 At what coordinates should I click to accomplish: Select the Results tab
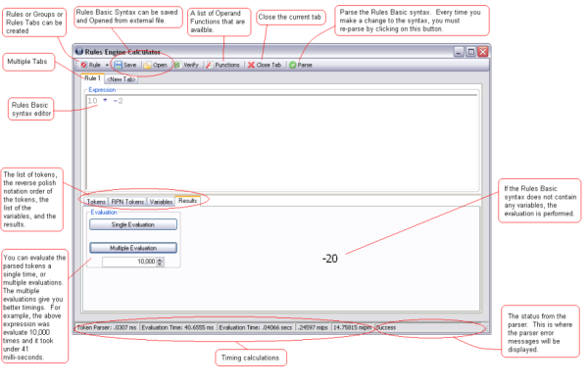187,201
